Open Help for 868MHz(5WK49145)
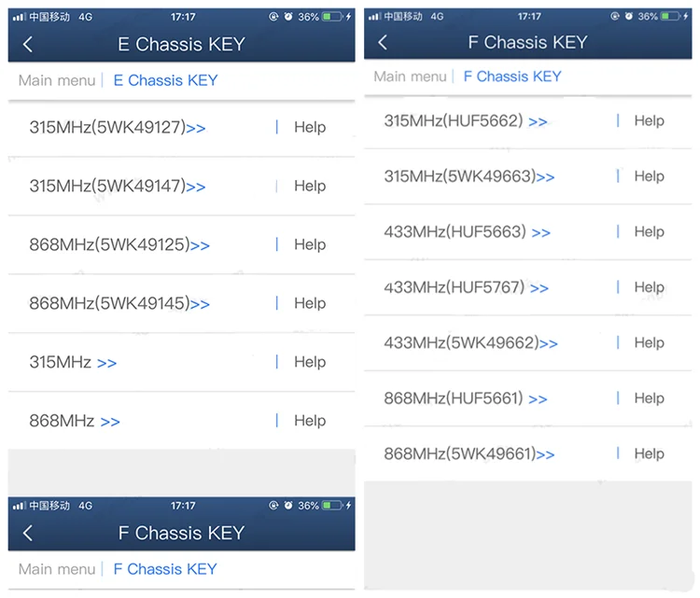Screen dimensions: 700x598 point(310,303)
